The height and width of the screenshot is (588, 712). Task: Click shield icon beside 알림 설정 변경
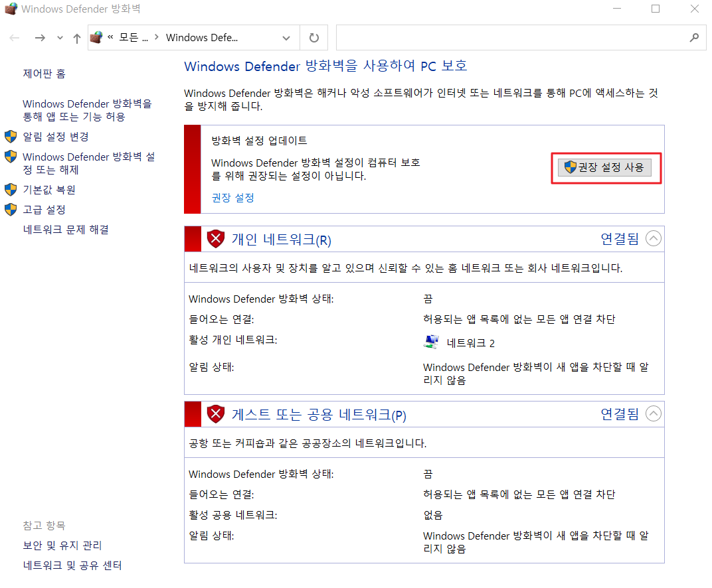point(11,137)
